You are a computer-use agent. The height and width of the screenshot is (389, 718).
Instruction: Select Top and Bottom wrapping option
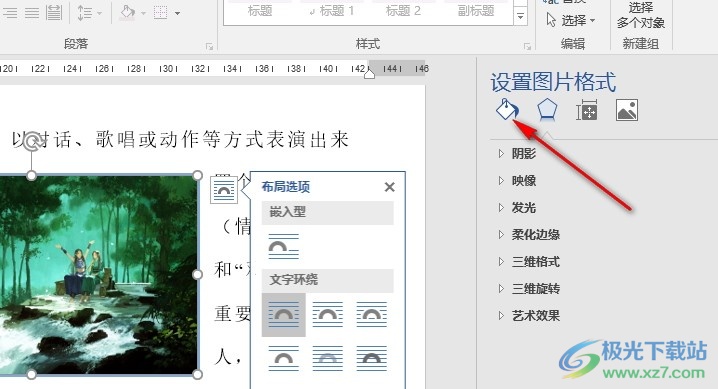(x=283, y=358)
